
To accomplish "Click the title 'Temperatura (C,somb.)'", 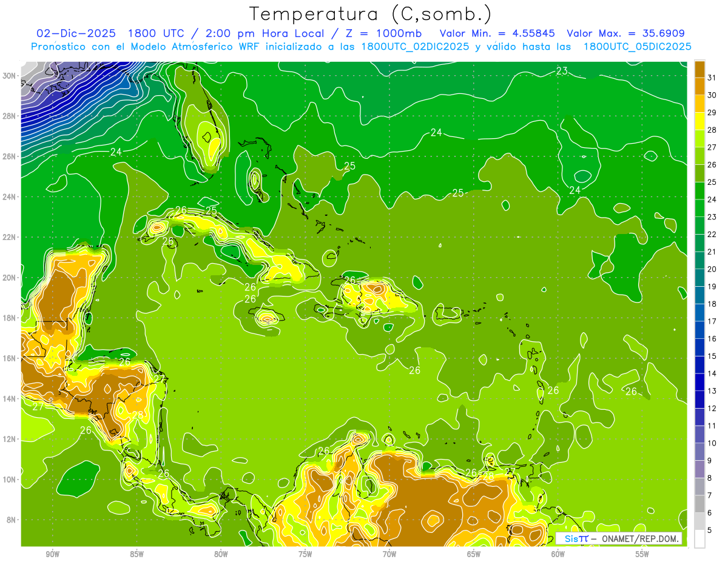I will [x=370, y=14].
